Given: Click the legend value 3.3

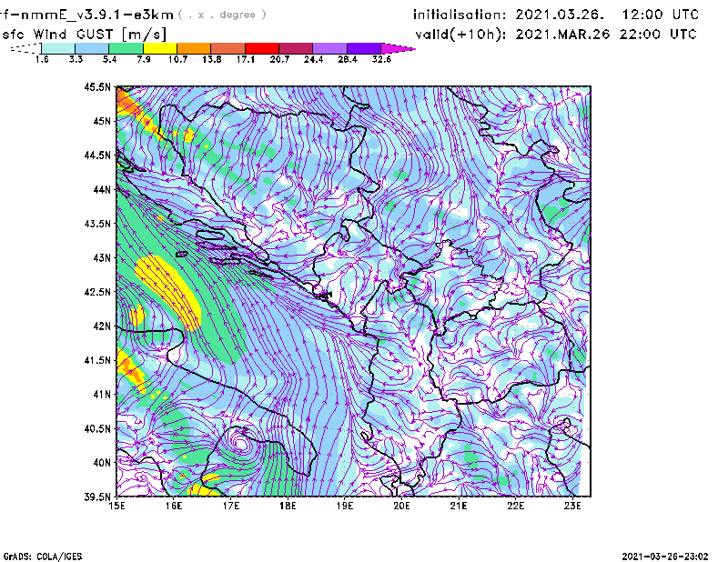Looking at the screenshot, I should 76,59.
